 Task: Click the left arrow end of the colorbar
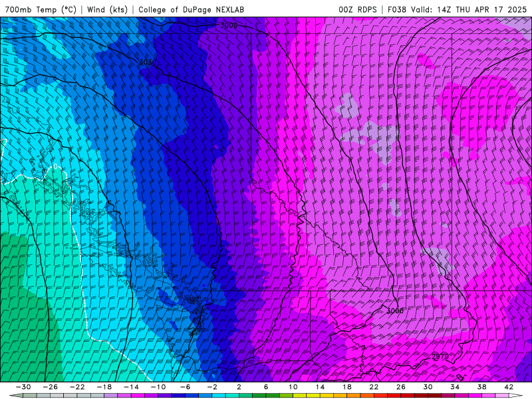click(x=16, y=396)
